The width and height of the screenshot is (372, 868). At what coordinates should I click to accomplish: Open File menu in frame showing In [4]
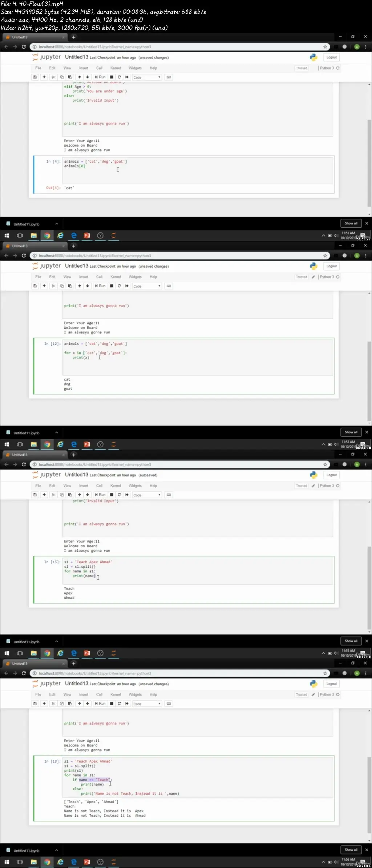[x=38, y=68]
